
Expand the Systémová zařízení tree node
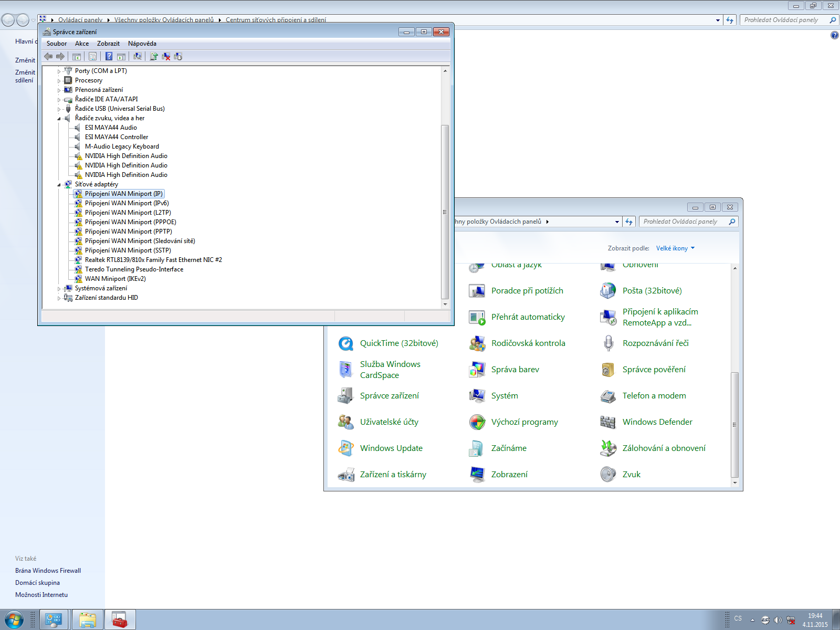point(59,289)
